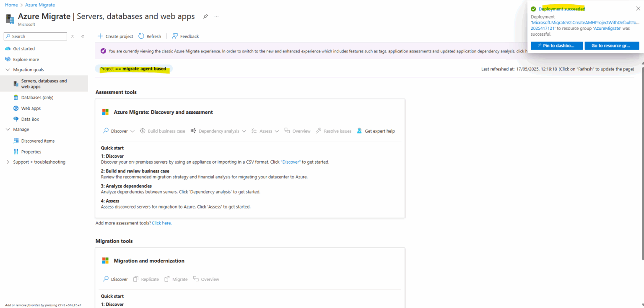Select Databases (only) menu item
This screenshot has height=308, width=644.
coord(37,97)
